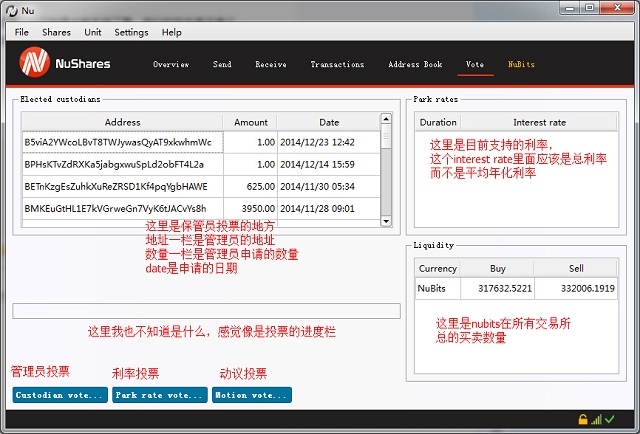Click the date 2014/11/30 05:34
Image resolution: width=640 pixels, height=434 pixels.
[x=329, y=186]
